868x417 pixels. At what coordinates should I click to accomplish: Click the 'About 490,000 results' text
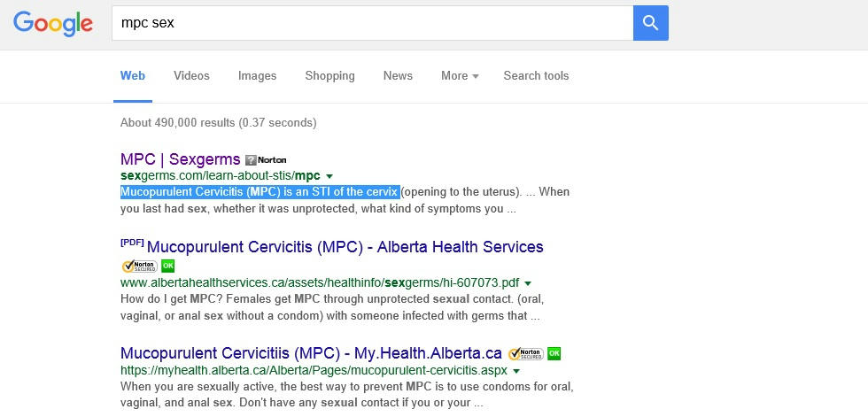[219, 123]
